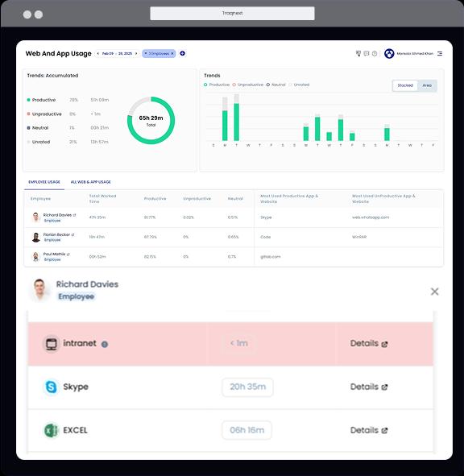Viewport: 464px width, 476px height.
Task: Open the Feb date range picker
Action: point(117,53)
